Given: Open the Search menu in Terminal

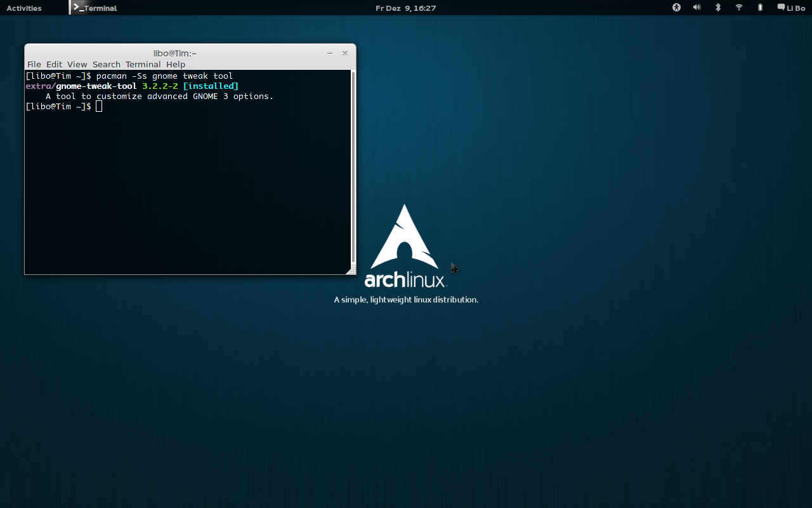Looking at the screenshot, I should coord(106,64).
